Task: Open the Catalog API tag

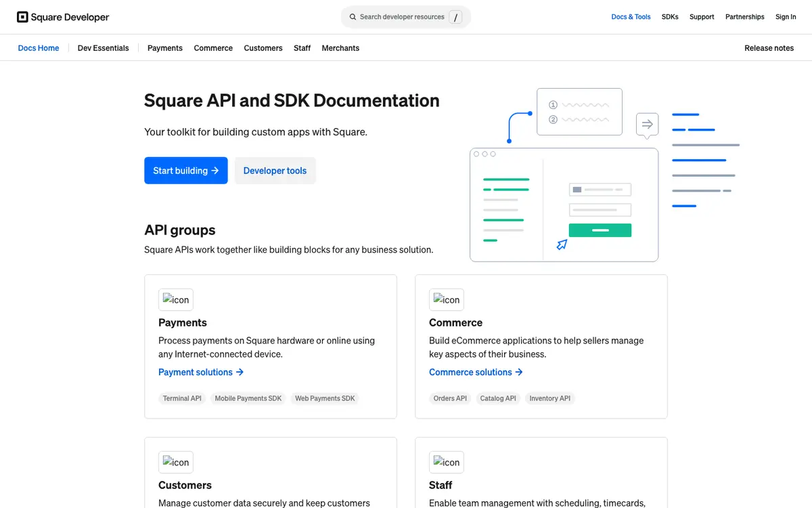Action: click(x=498, y=398)
